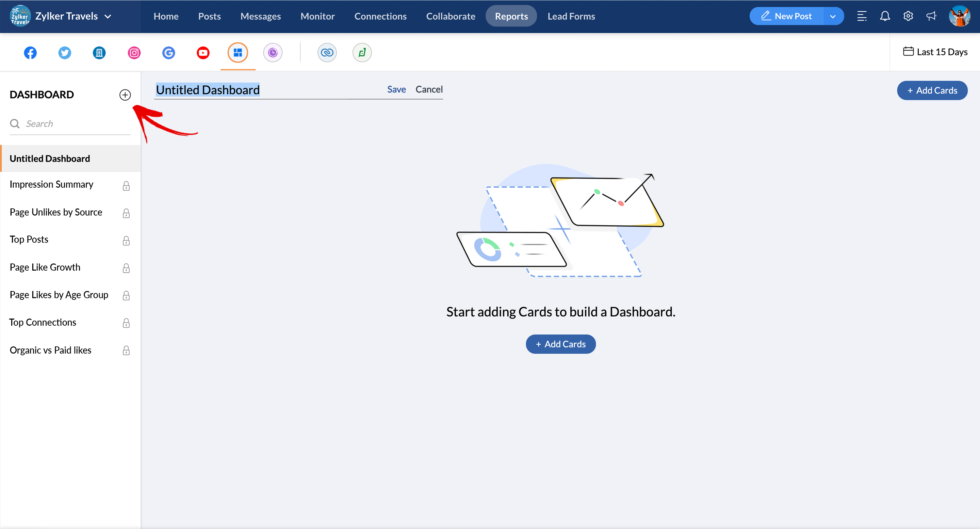Open Facebook reports icon
Screen dimensions: 980x529
[x=30, y=52]
